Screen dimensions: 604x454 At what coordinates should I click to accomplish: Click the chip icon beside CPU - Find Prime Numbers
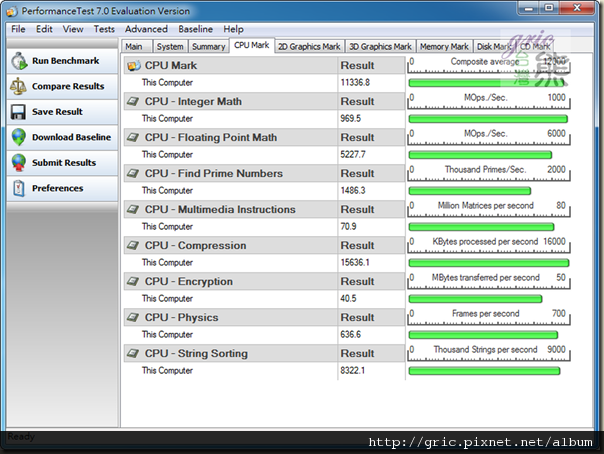(x=133, y=174)
